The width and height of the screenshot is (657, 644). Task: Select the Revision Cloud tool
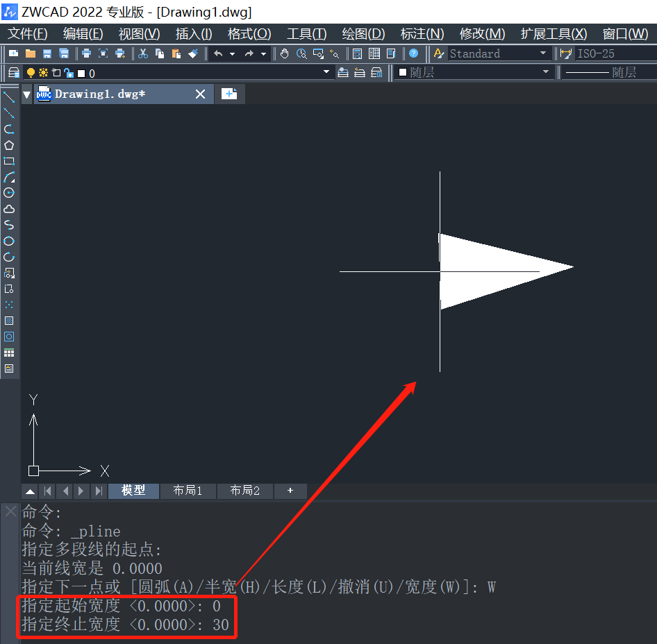click(9, 209)
